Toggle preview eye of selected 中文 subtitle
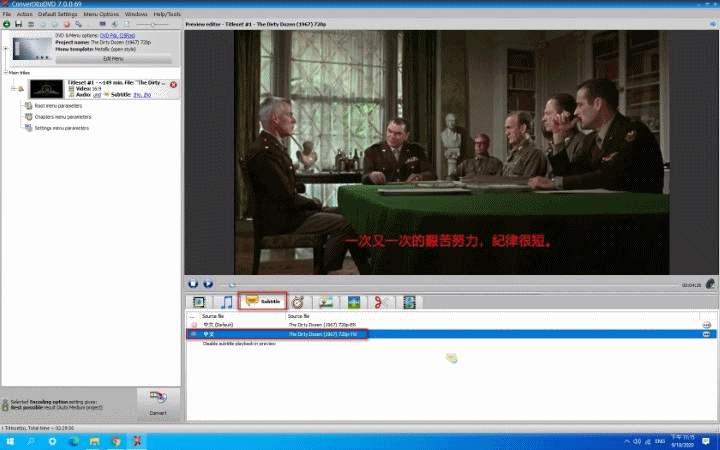This screenshot has width=720, height=450. pos(194,334)
